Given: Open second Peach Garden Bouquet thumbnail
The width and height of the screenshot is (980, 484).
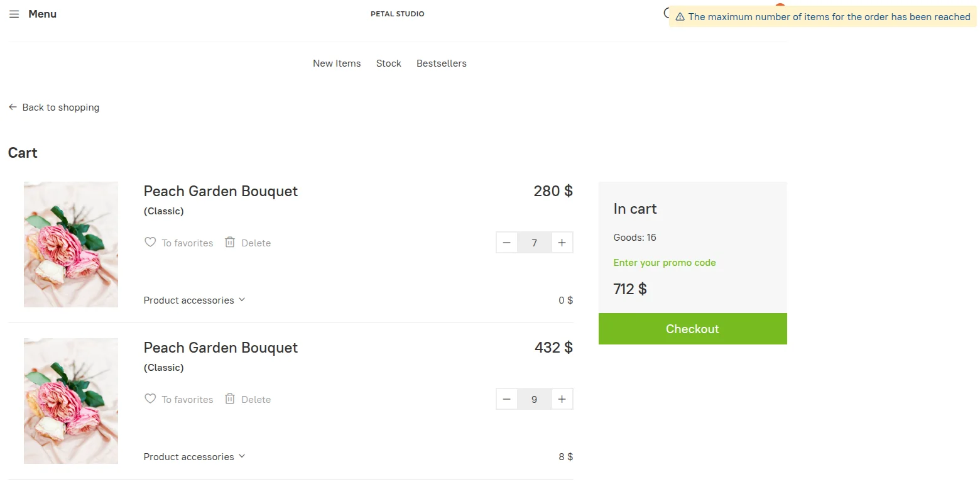Looking at the screenshot, I should pyautogui.click(x=71, y=401).
